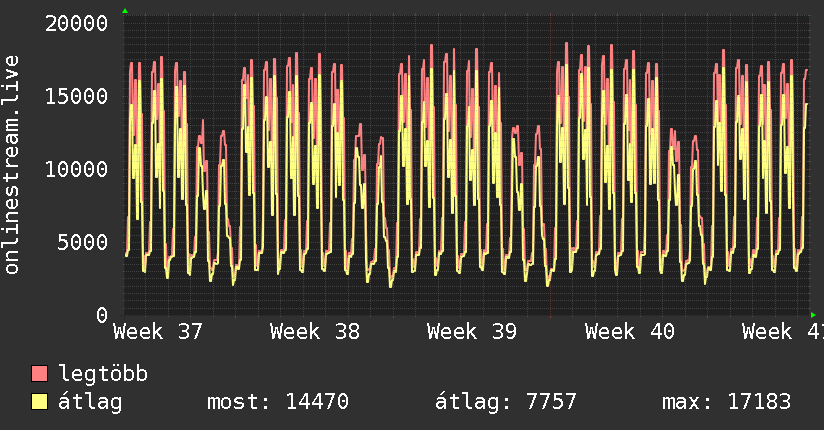Click the 0 y-axis label

pyautogui.click(x=102, y=315)
